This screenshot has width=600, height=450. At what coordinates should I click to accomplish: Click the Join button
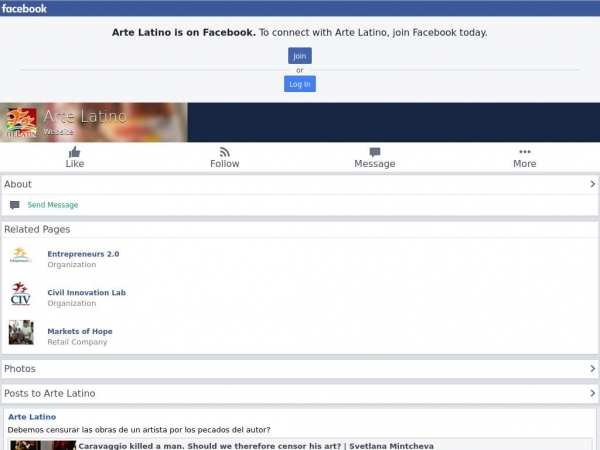pos(300,56)
